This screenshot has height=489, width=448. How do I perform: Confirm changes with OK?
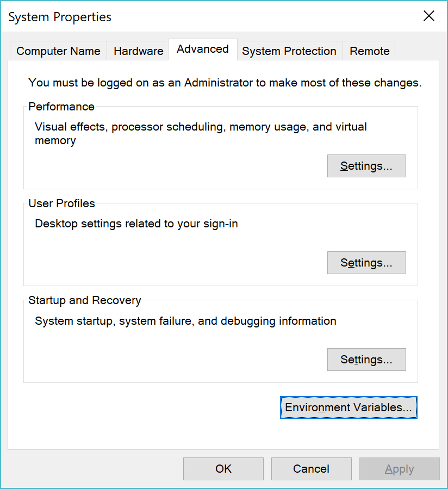coord(223,468)
